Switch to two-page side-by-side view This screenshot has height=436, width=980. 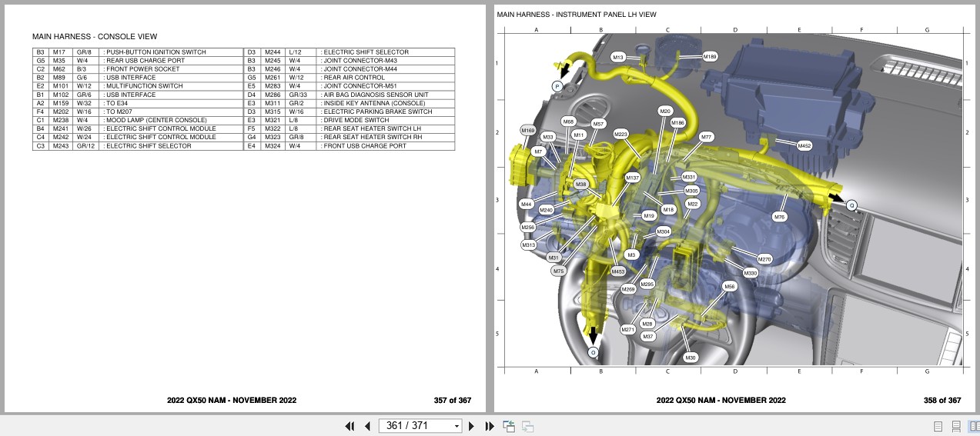(x=973, y=426)
